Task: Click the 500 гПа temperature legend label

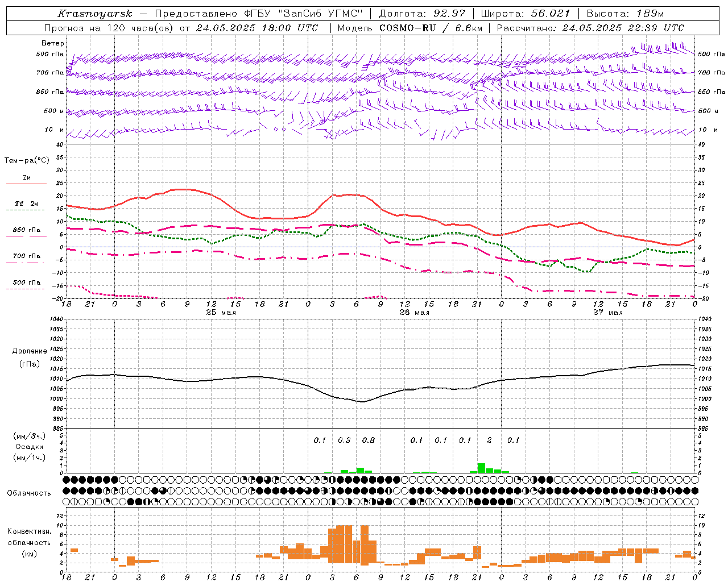Action: (x=27, y=282)
